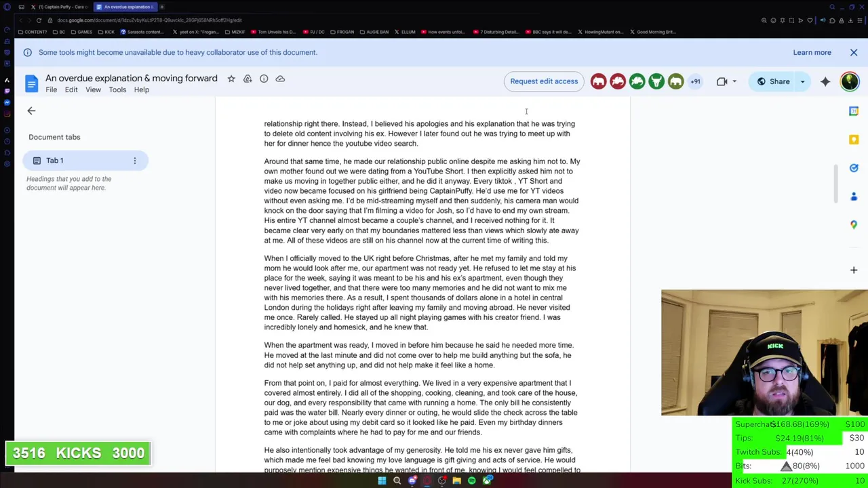Expand the video call dropdown arrow
868x488 pixels.
click(x=734, y=81)
